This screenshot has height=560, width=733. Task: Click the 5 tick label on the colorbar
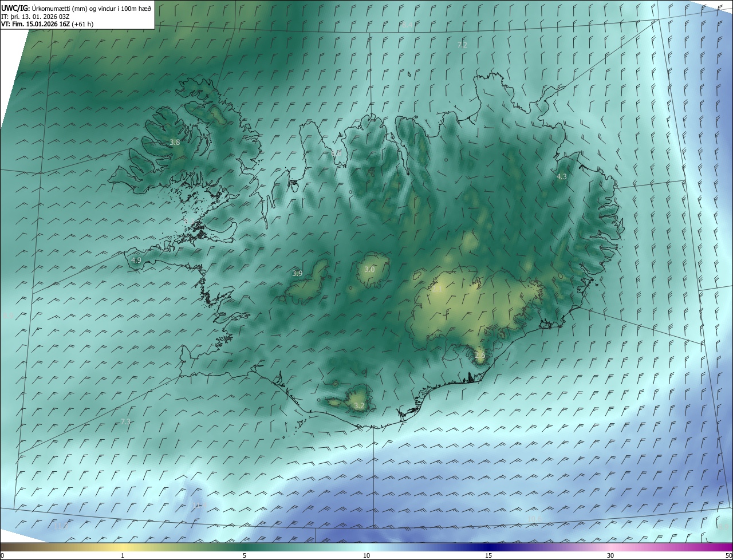[x=245, y=555]
